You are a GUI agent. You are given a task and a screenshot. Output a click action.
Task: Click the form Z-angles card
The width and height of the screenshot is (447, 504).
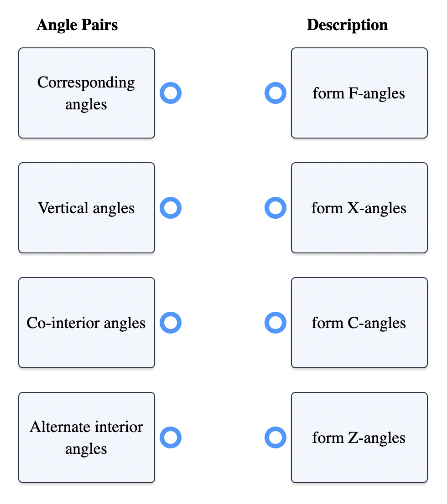359,437
